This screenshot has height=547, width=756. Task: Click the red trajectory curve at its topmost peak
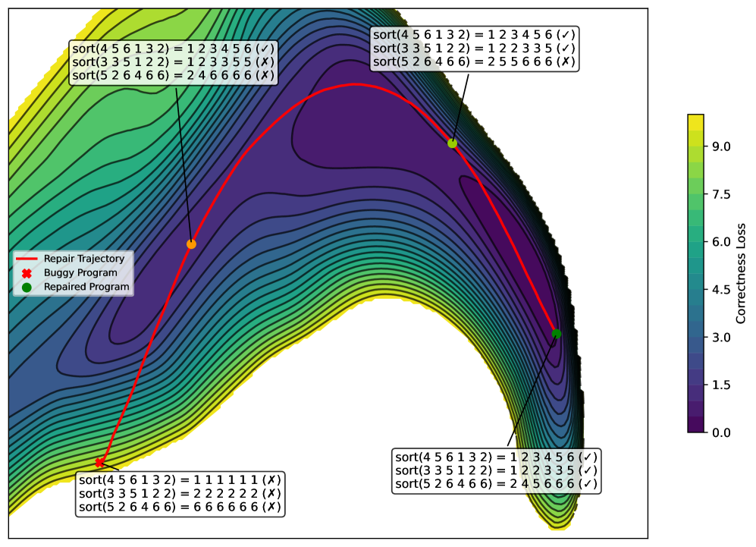pyautogui.click(x=355, y=84)
